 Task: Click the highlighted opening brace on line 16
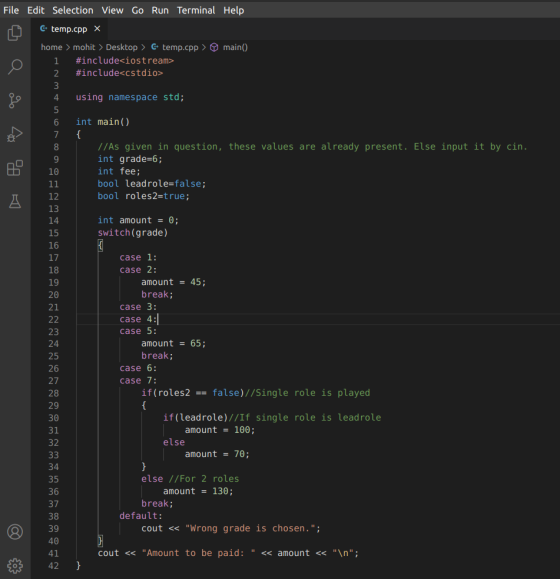point(100,245)
